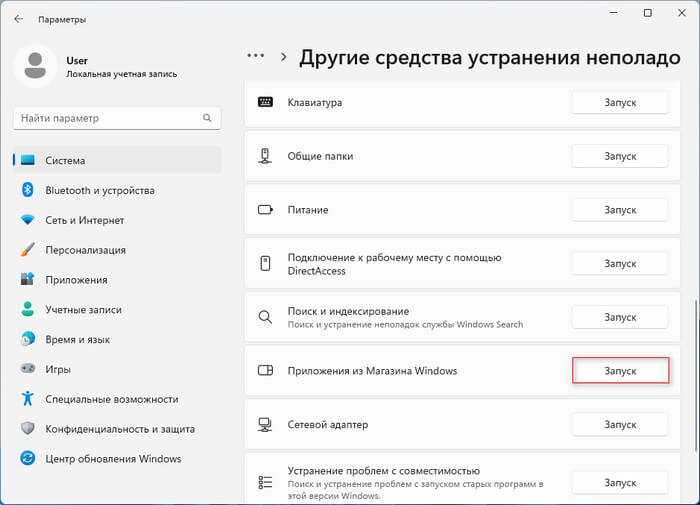
Task: Expand the breadcrumb ellipsis menu
Action: (256, 56)
